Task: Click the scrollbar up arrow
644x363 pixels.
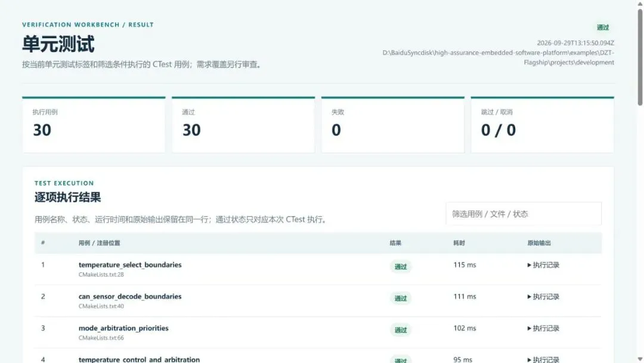Action: click(x=640, y=4)
